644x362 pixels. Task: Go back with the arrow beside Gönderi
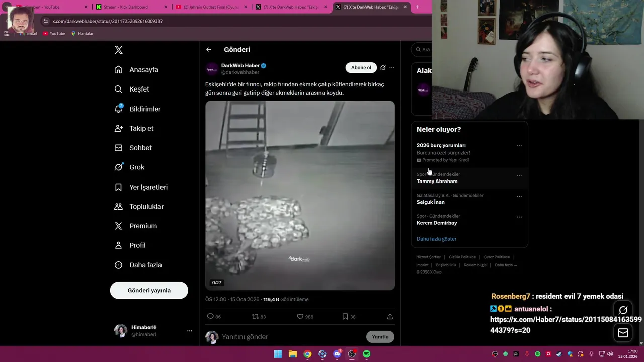(209, 50)
